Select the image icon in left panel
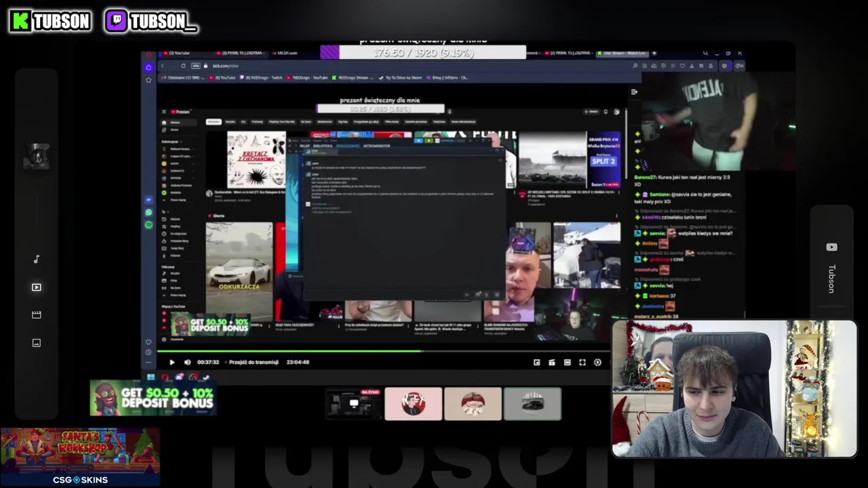The height and width of the screenshot is (488, 868). 37,343
